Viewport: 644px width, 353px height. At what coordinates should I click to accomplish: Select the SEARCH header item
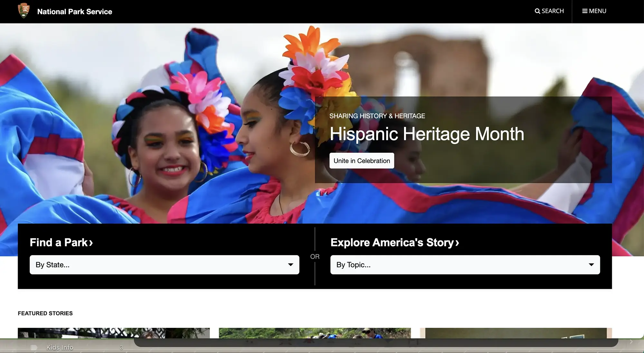click(x=549, y=11)
